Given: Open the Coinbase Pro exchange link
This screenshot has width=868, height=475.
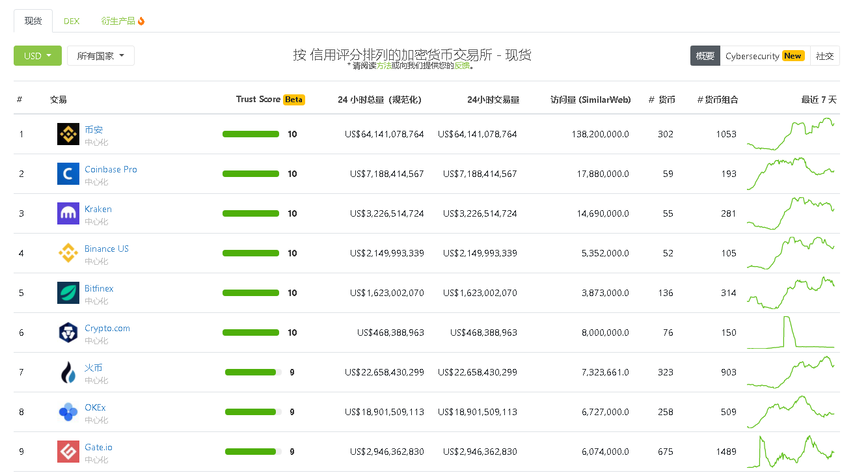Looking at the screenshot, I should (111, 169).
